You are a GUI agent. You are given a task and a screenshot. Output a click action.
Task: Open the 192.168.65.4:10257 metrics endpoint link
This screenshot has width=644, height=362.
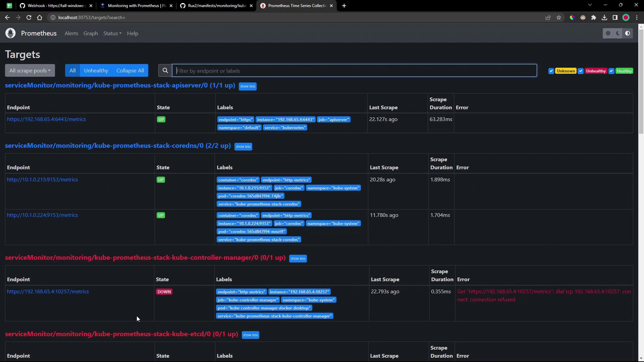pos(48,292)
